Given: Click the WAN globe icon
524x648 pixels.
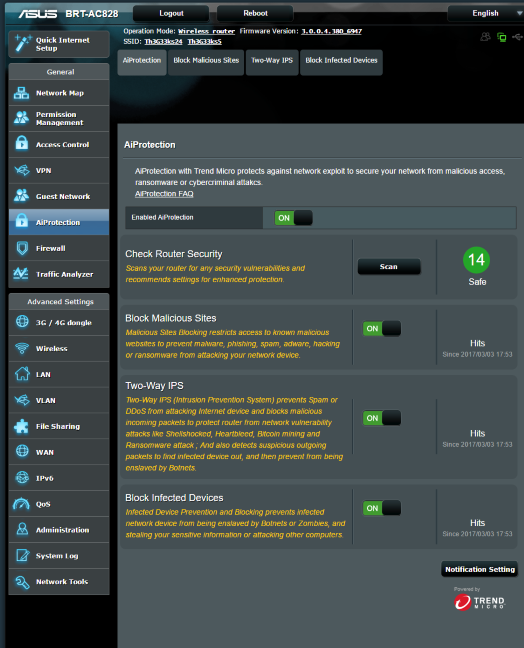Looking at the screenshot, I should (22, 452).
